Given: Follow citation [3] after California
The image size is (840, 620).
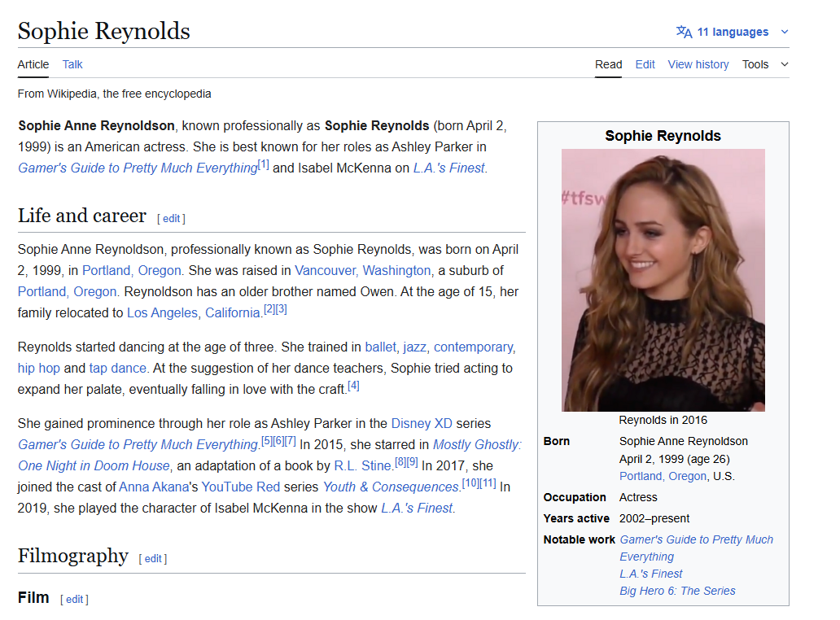Looking at the screenshot, I should pos(282,309).
